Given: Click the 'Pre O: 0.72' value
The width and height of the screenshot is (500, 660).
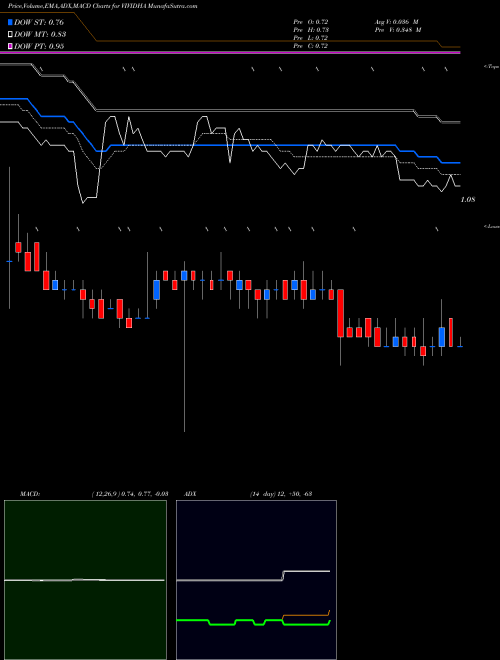Looking at the screenshot, I should (x=311, y=22).
